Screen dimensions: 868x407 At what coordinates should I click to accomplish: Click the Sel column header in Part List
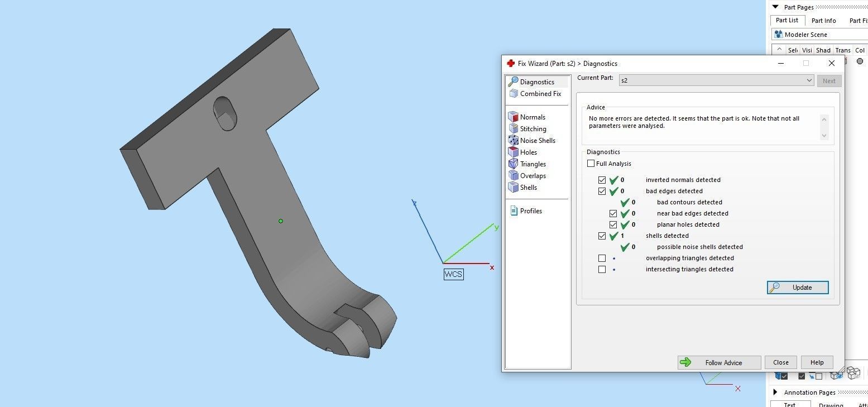(793, 50)
